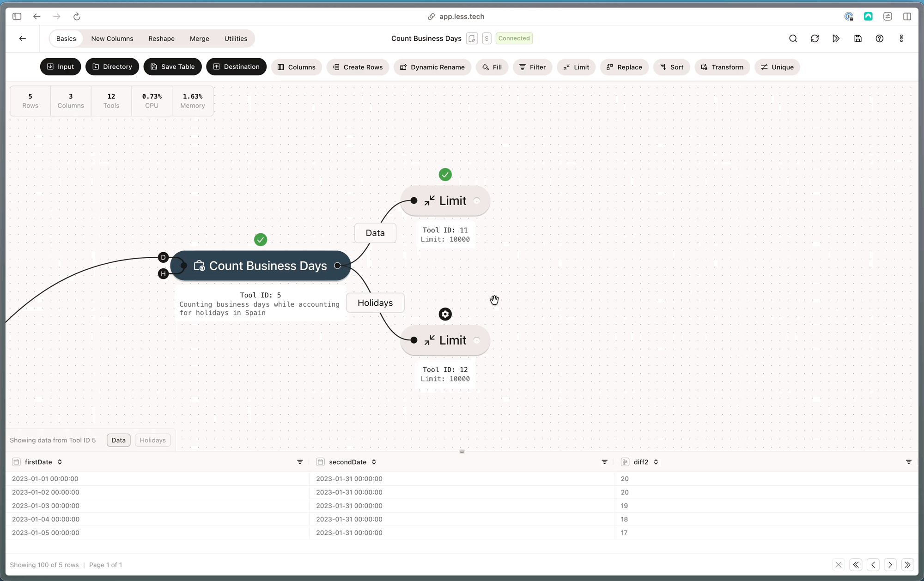The height and width of the screenshot is (581, 924).
Task: Open the New Columns tab
Action: (x=112, y=38)
